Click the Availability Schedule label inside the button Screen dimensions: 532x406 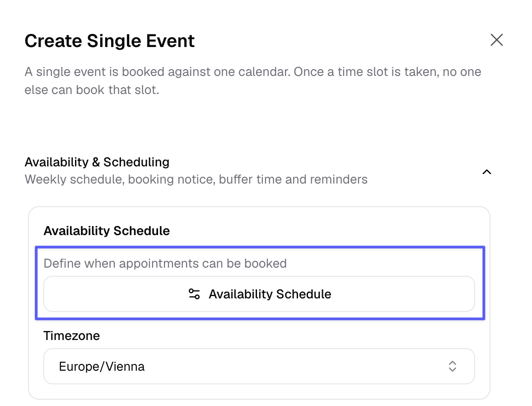[x=270, y=294]
